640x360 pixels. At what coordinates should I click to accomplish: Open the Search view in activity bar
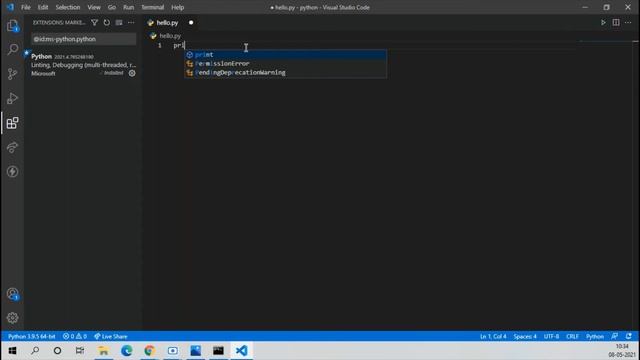click(x=13, y=49)
